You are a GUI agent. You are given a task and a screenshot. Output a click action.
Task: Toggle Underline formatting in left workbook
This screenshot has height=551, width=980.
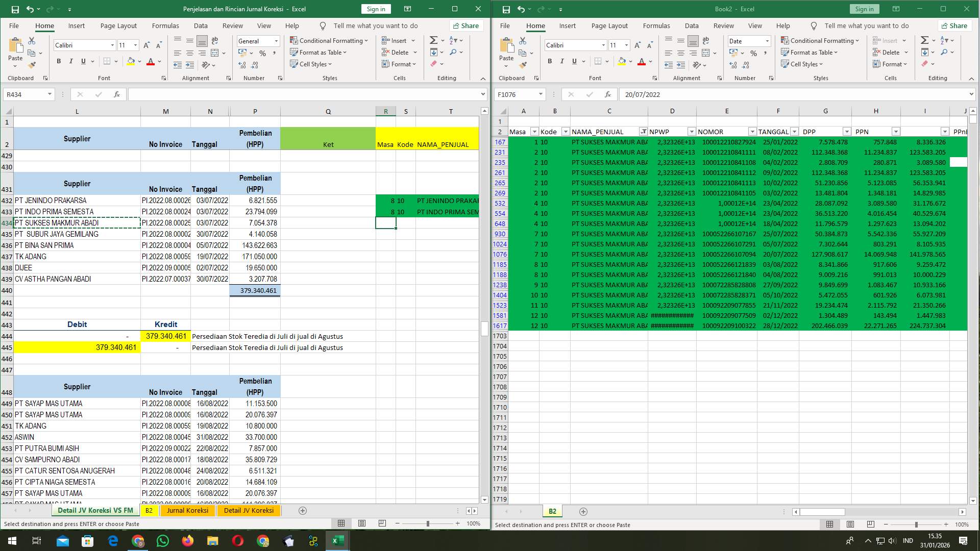pos(83,61)
